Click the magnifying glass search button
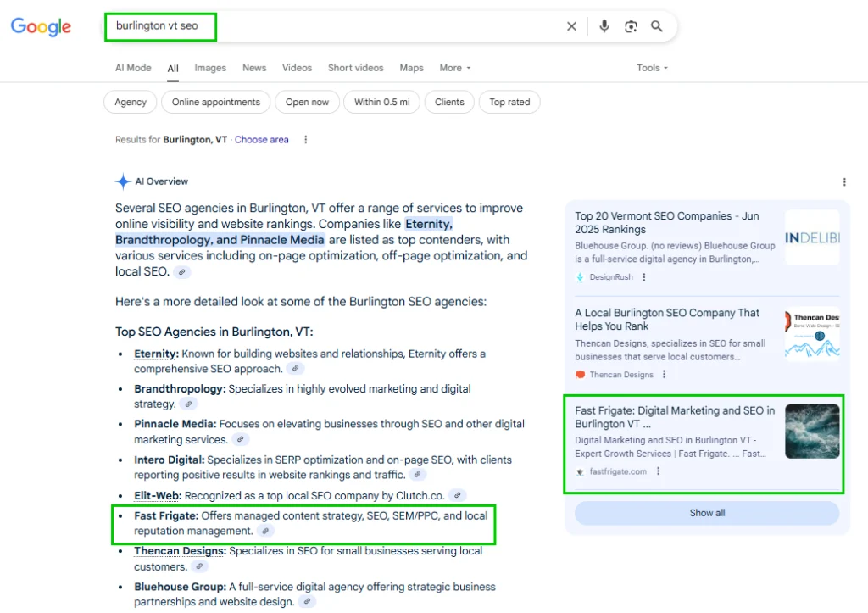 click(x=657, y=26)
